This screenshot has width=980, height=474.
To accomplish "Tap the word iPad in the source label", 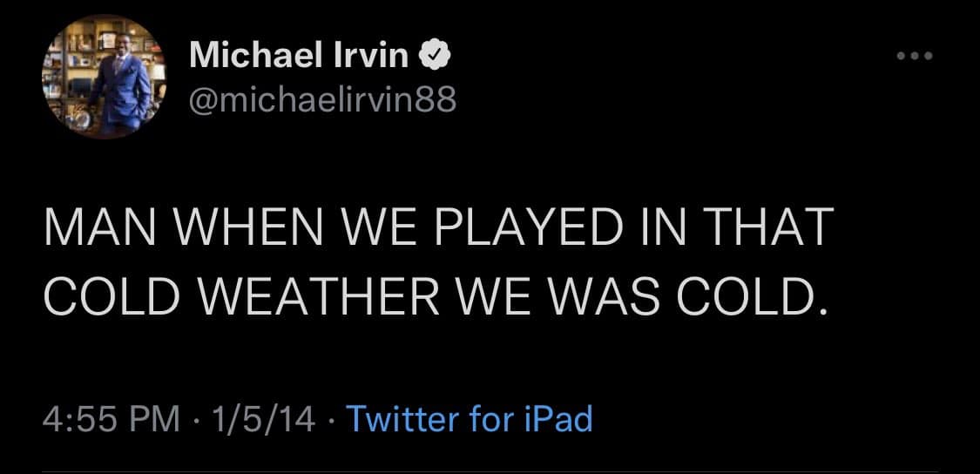I will pyautogui.click(x=556, y=419).
